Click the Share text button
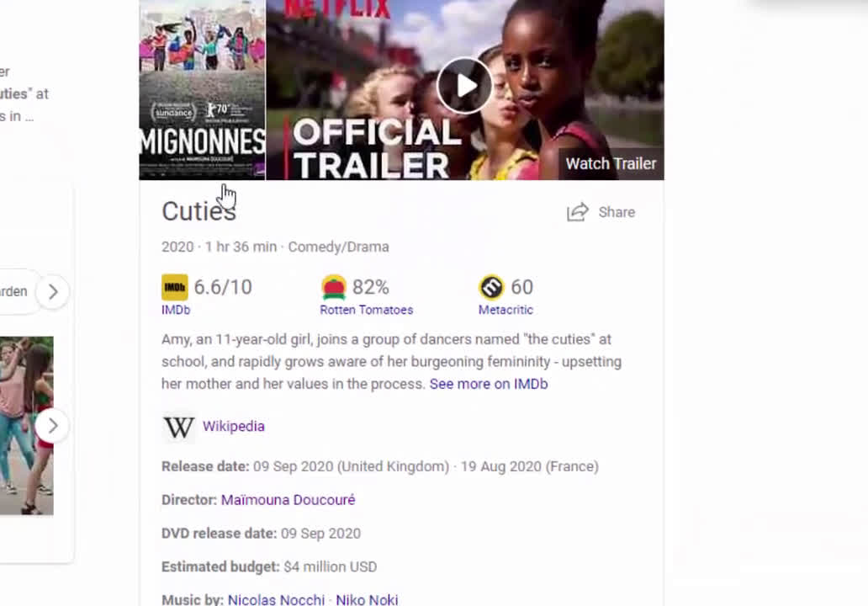868x606 pixels. [x=617, y=212]
